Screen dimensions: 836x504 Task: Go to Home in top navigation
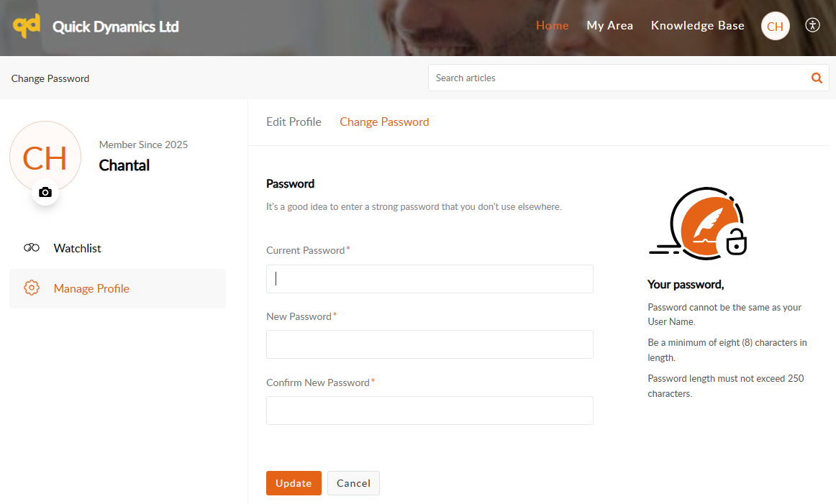(552, 26)
